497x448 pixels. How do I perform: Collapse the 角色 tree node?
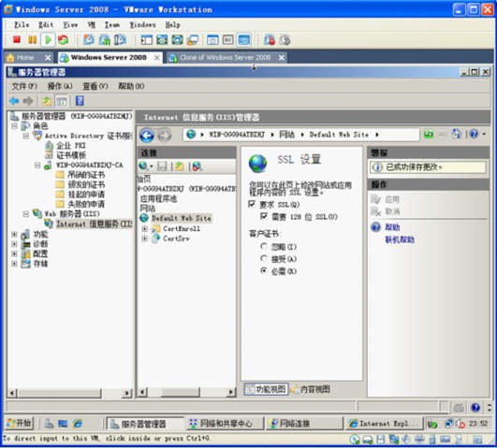pos(14,126)
